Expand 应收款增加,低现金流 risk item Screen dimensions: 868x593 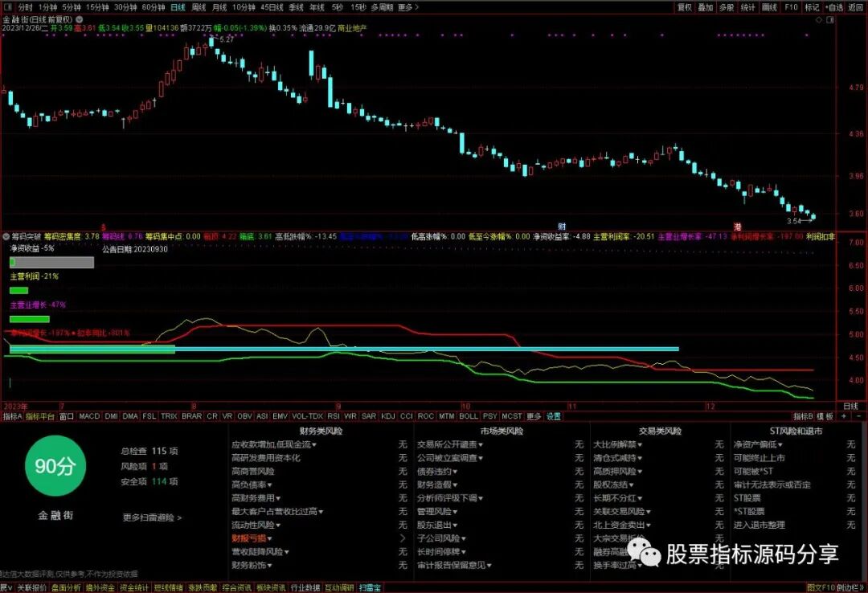tap(274, 444)
